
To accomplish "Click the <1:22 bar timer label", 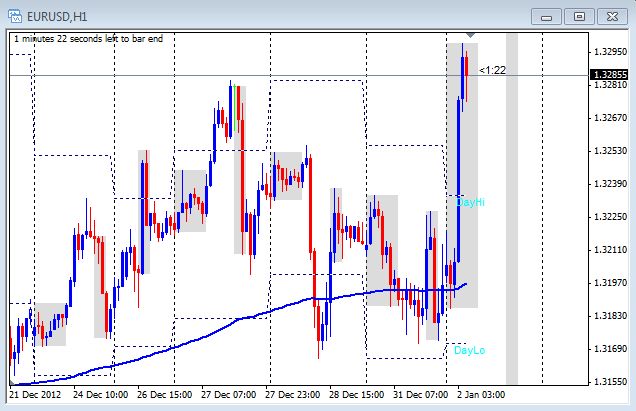I will pos(492,70).
